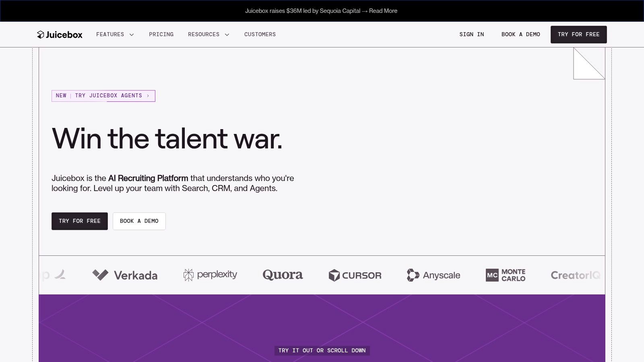Select the CreatorIQ logo
This screenshot has height=362, width=644.
coord(576,275)
